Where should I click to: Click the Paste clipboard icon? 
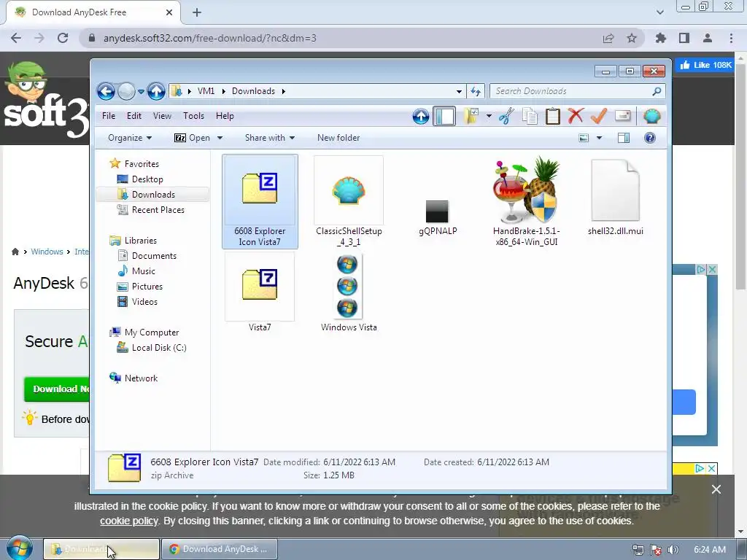point(553,116)
